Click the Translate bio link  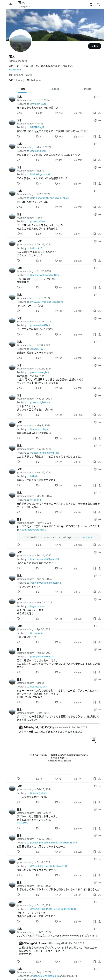point(15,70)
